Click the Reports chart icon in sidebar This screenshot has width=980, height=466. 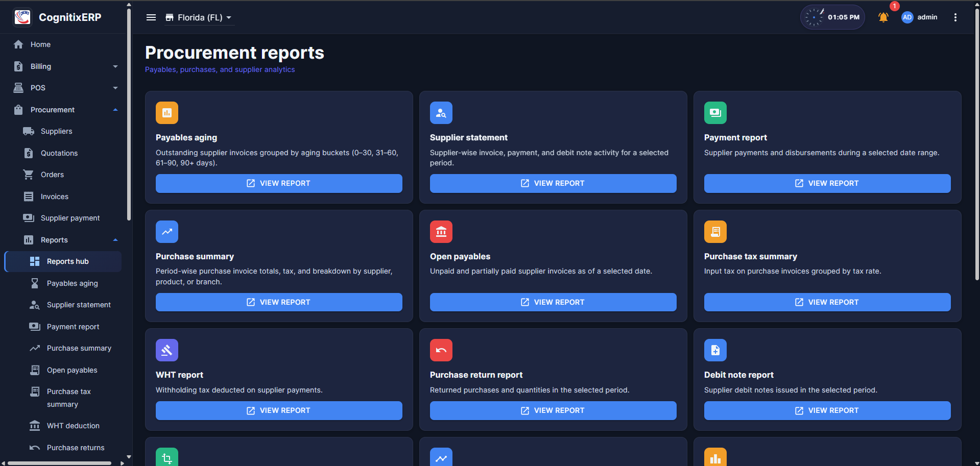(29, 240)
